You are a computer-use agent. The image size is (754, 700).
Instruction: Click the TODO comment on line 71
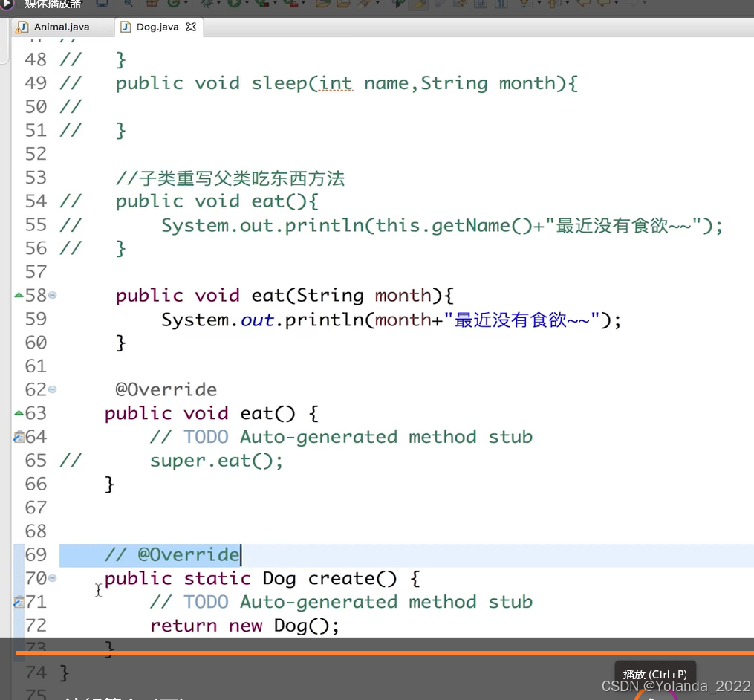342,602
